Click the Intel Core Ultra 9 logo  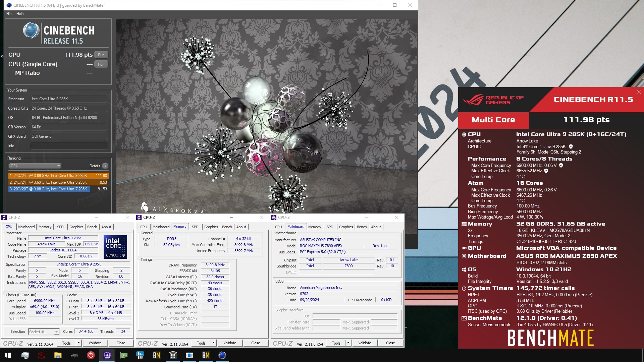point(115,247)
